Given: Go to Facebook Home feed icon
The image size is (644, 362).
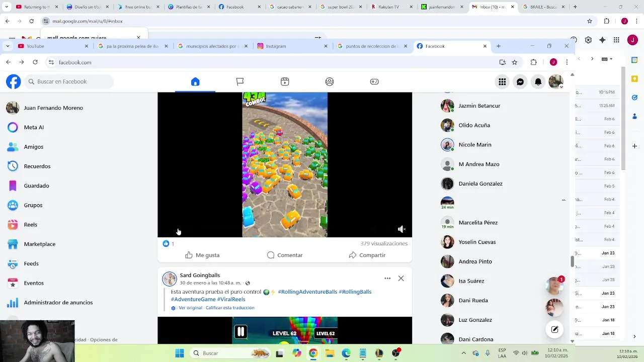Looking at the screenshot, I should [x=195, y=81].
